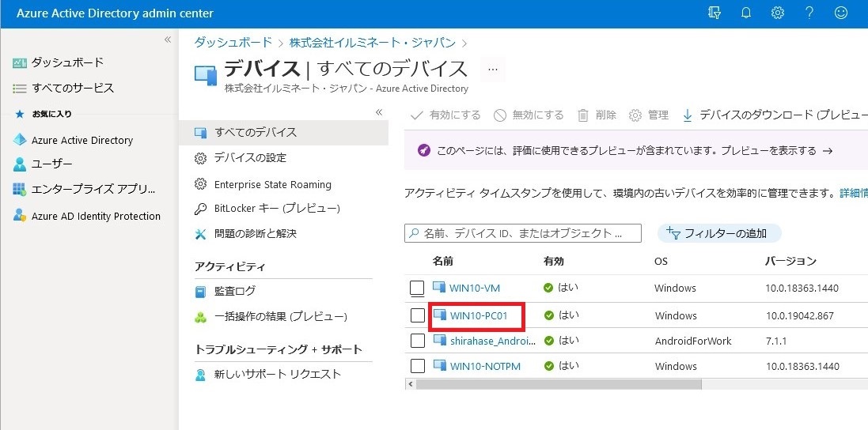Screen dimensions: 868x430
Task: Click the Azure Active Directory admin center title
Action: (116, 13)
